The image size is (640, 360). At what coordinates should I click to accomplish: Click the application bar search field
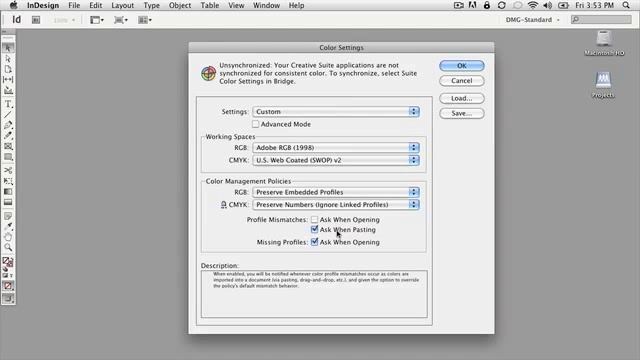(x=601, y=20)
